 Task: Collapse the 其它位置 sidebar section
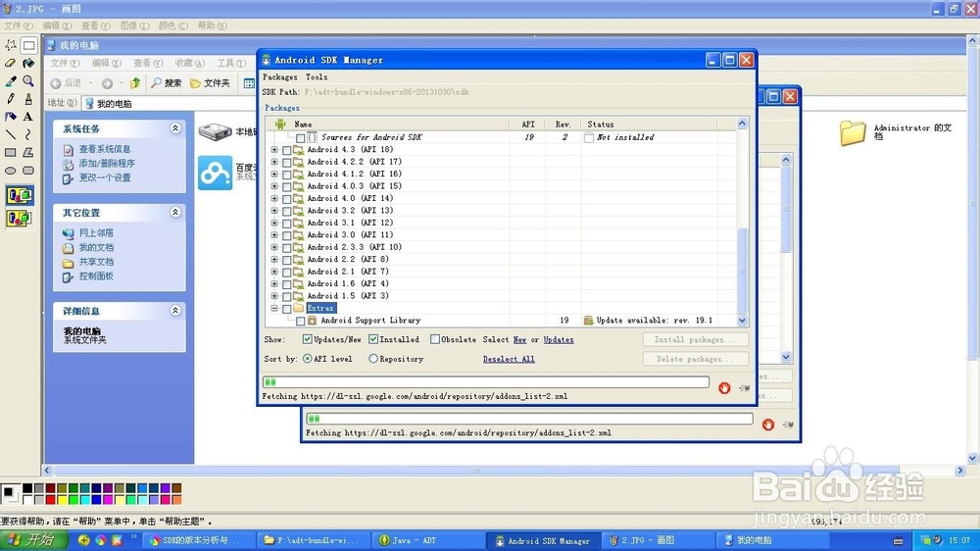click(x=175, y=213)
